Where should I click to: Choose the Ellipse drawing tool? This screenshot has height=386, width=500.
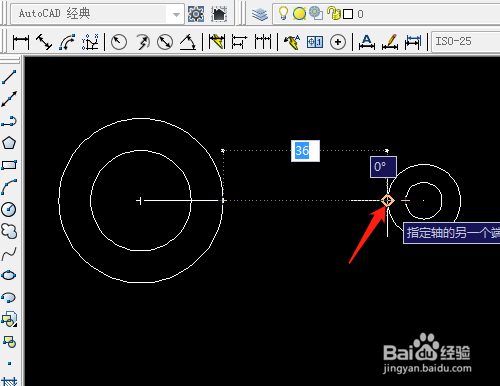9,275
